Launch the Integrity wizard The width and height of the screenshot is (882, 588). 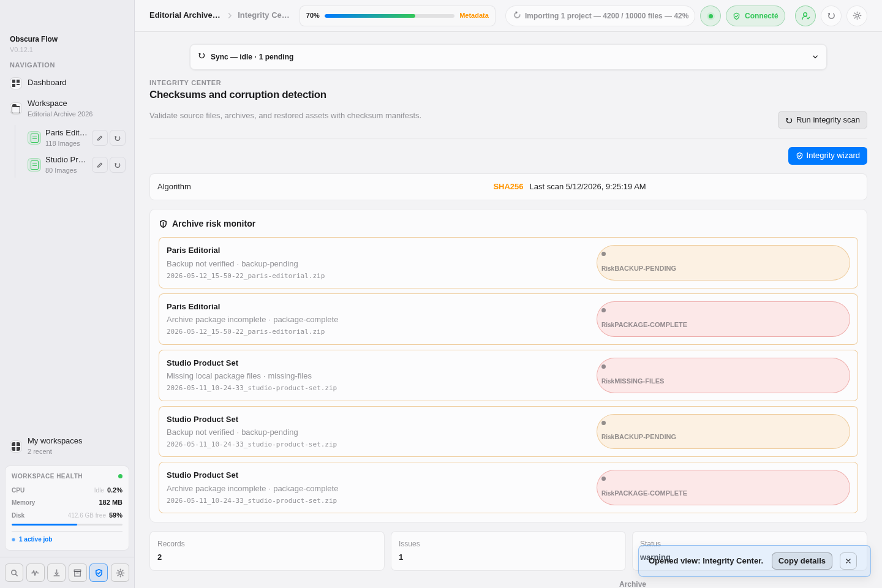[827, 156]
